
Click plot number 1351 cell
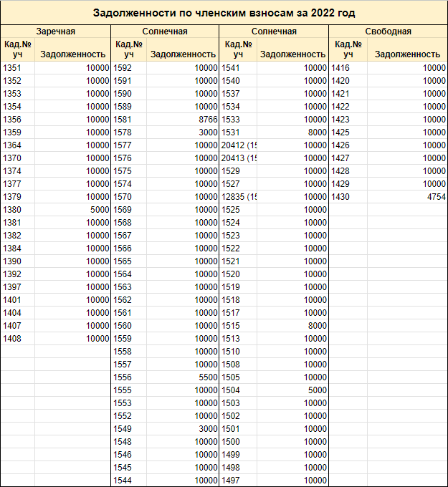[x=18, y=68]
